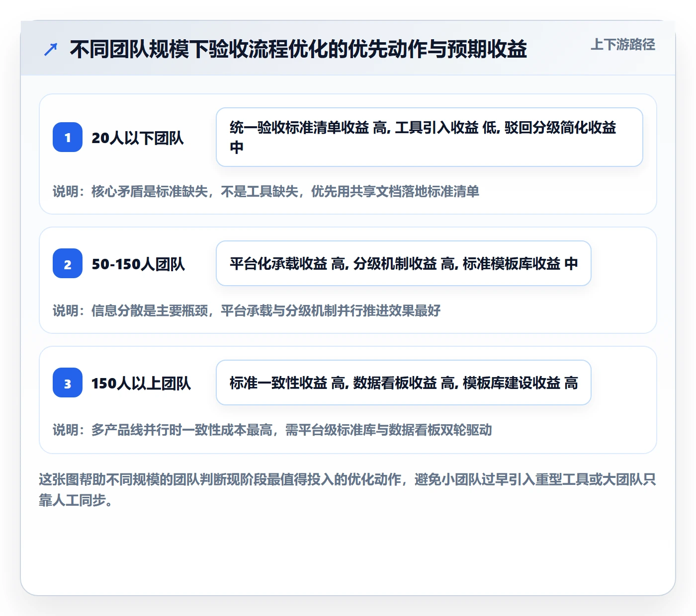Select the 150人以上团队 heading
Image resolution: width=696 pixels, height=616 pixels.
(141, 383)
